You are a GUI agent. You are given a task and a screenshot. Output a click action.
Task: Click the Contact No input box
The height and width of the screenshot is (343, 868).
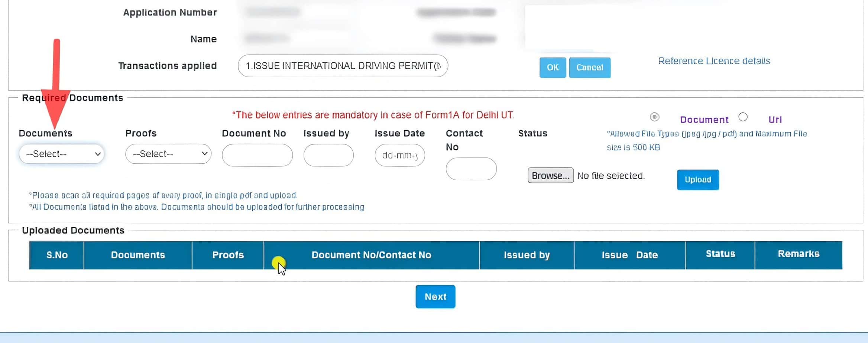coord(471,169)
